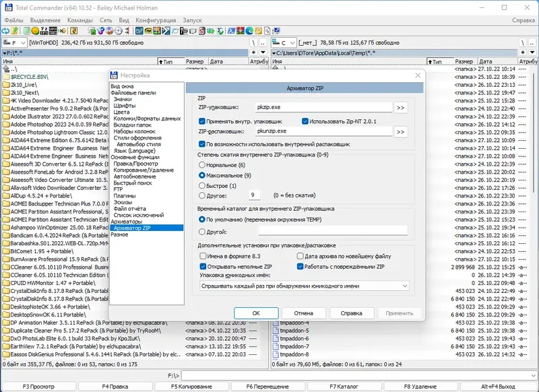Image resolution: width=539 pixels, height=392 pixels.
Task: Click the F5 Копирование button
Action: point(191,387)
